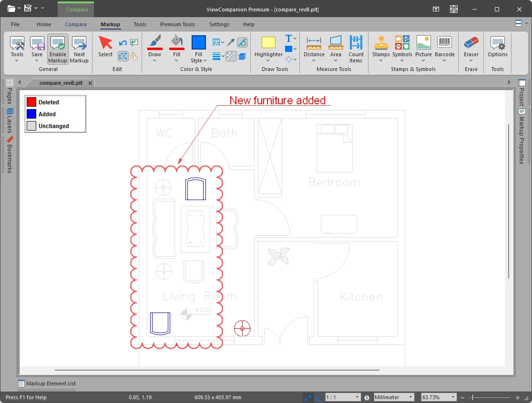Viewport: 532px width, 403px height.
Task: Go to Next Markup
Action: pos(79,49)
